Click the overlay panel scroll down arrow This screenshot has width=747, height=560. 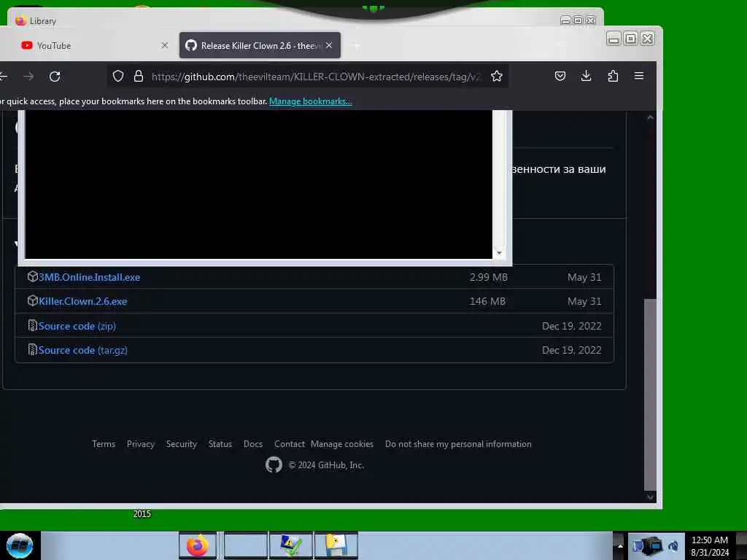(x=499, y=253)
